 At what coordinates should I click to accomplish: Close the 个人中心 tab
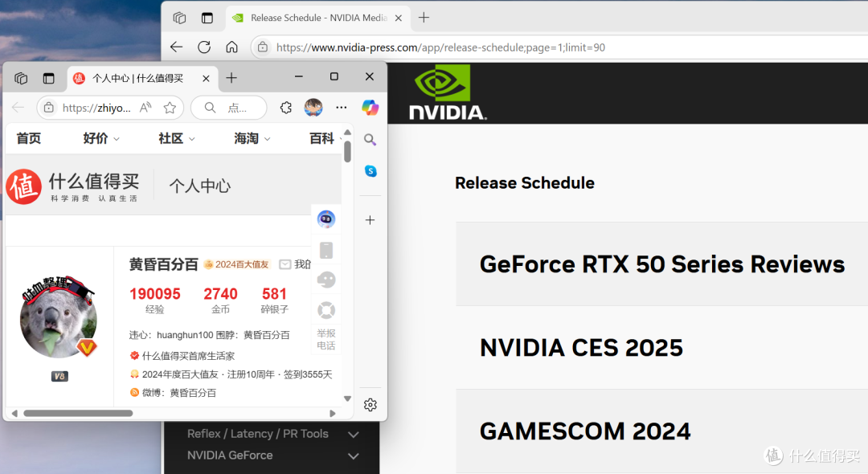click(206, 79)
